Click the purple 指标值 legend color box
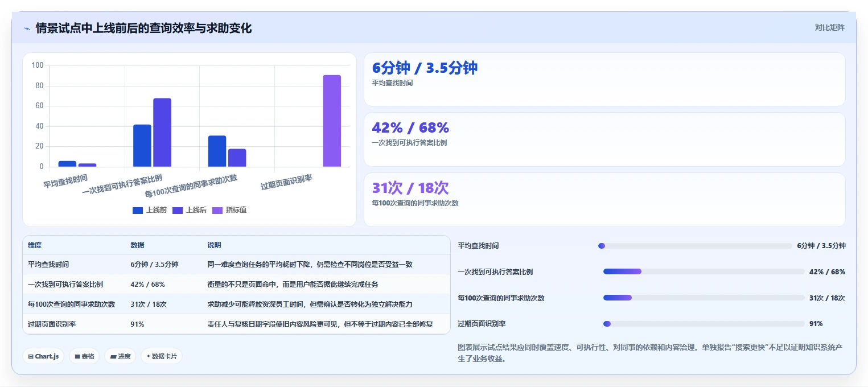Image resolution: width=868 pixels, height=387 pixels. 217,210
